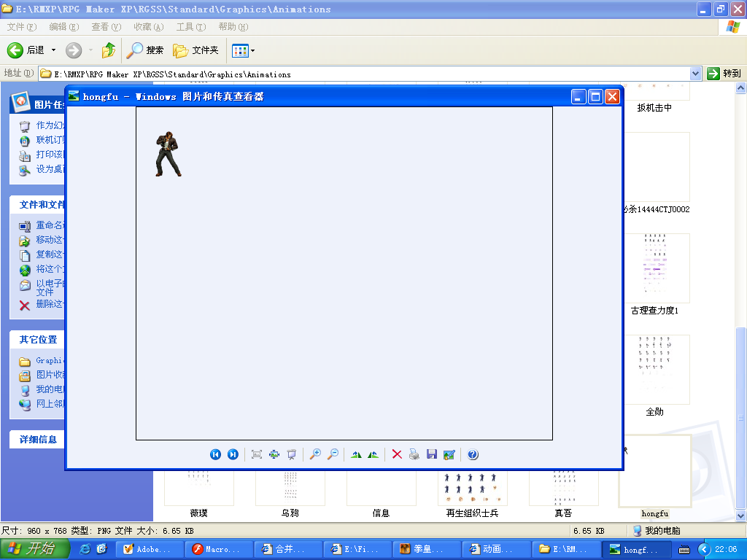
Task: Open viewer help with question mark icon
Action: pyautogui.click(x=473, y=454)
